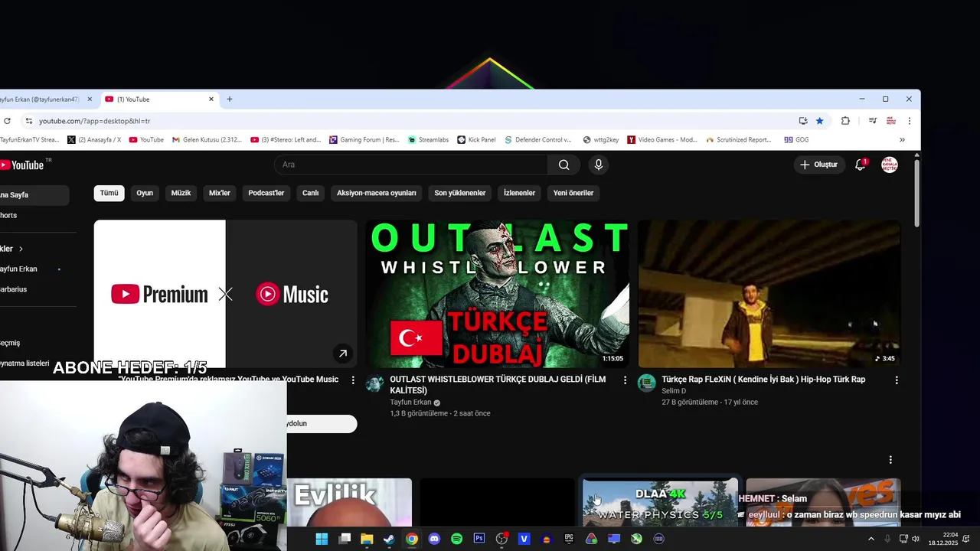Open the GOG bookmark

pyautogui.click(x=796, y=140)
